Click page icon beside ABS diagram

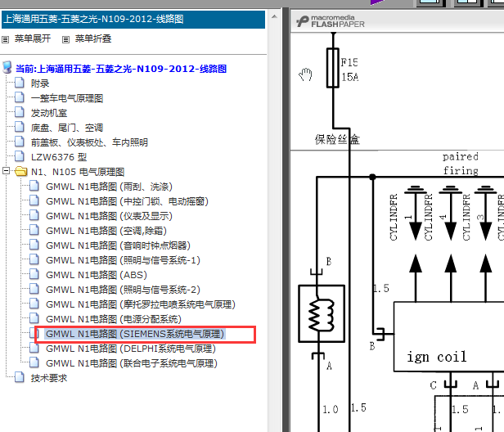coord(34,275)
